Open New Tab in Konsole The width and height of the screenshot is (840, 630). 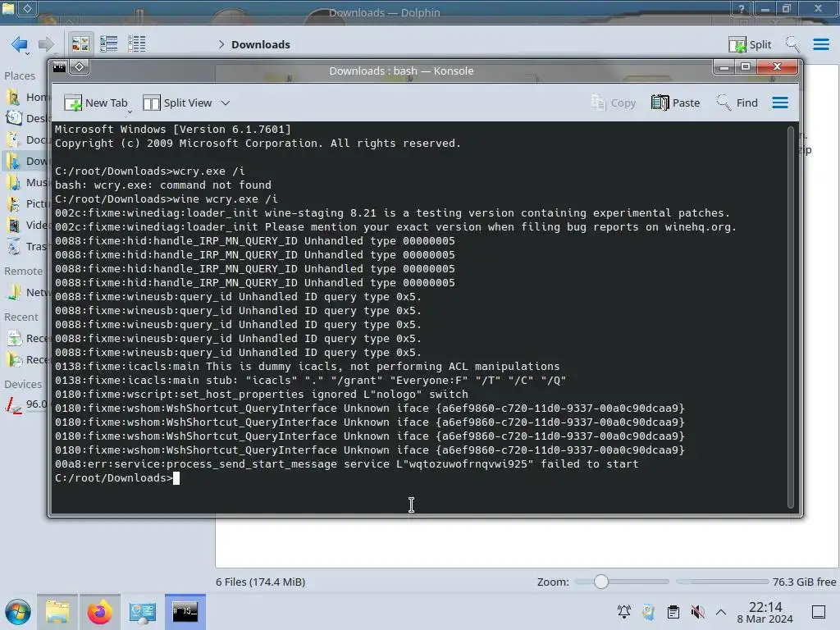(x=95, y=103)
